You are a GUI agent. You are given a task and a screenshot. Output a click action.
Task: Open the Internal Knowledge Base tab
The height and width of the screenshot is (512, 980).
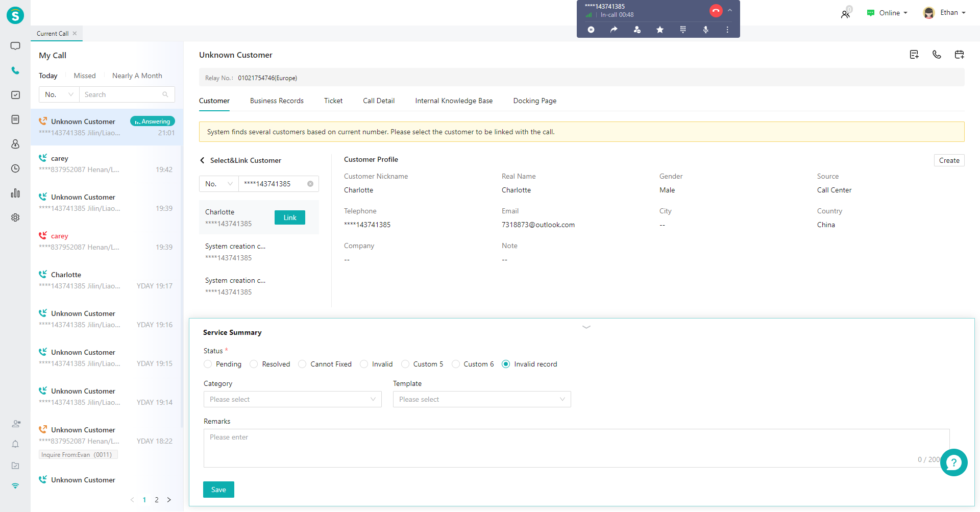[454, 101]
